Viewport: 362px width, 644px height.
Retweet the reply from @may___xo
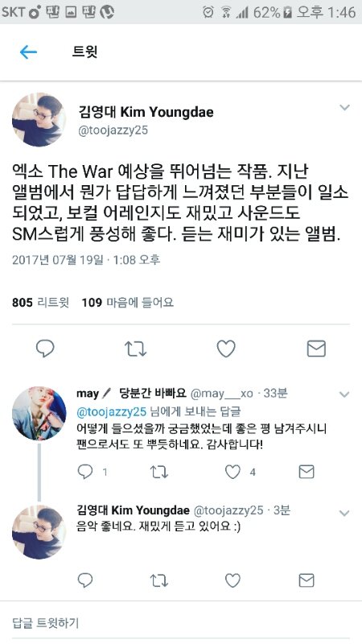point(158,472)
